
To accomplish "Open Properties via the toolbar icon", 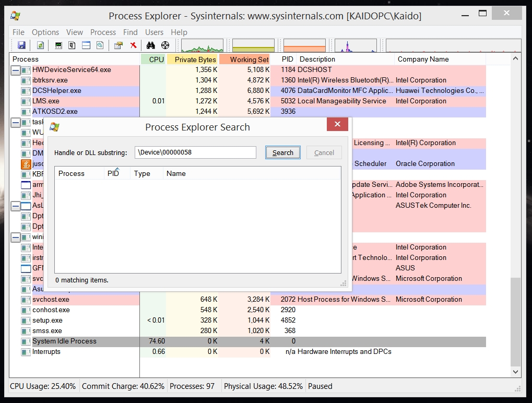I will pyautogui.click(x=119, y=45).
